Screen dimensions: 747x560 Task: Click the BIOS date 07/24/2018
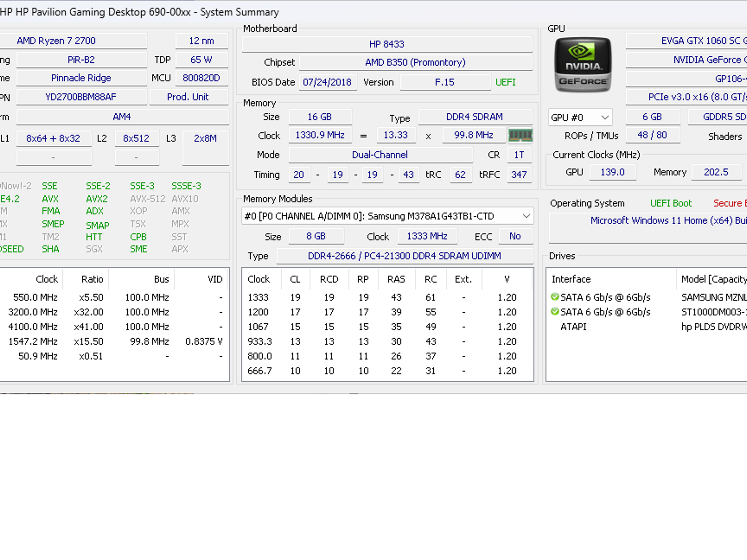click(328, 82)
